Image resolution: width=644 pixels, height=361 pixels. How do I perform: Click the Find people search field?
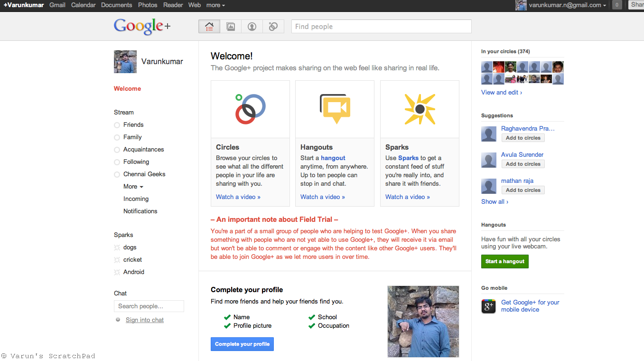tap(382, 27)
